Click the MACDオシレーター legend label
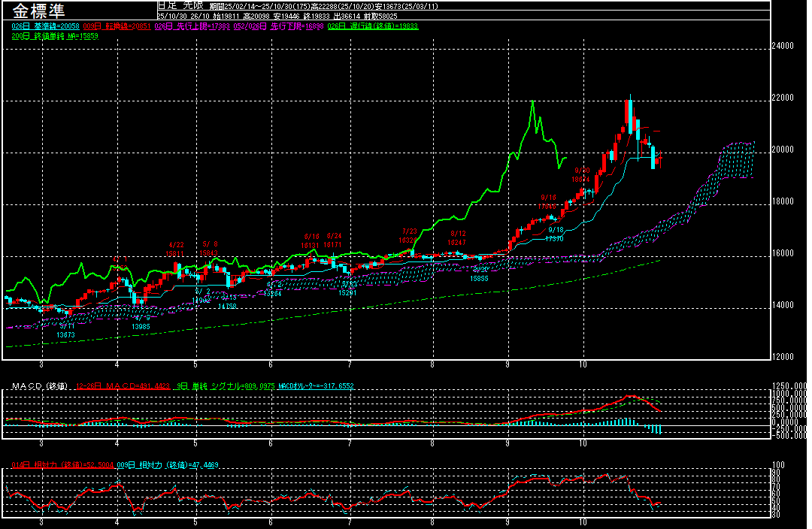The image size is (812, 529). pos(316,386)
